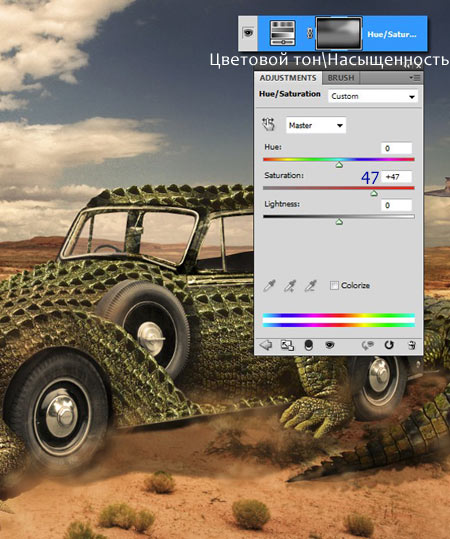
Task: Switch to the ADJUSTMENTS tab
Action: click(288, 78)
